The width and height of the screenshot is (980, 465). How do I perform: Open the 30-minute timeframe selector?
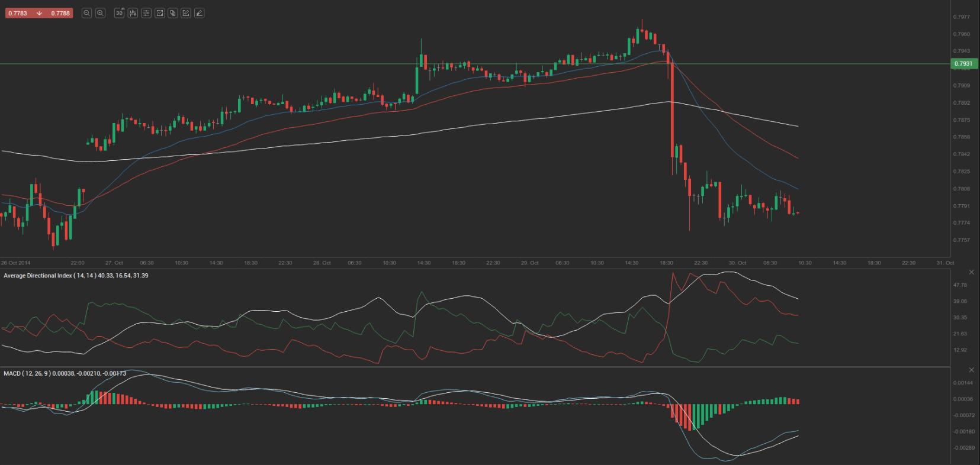(119, 13)
